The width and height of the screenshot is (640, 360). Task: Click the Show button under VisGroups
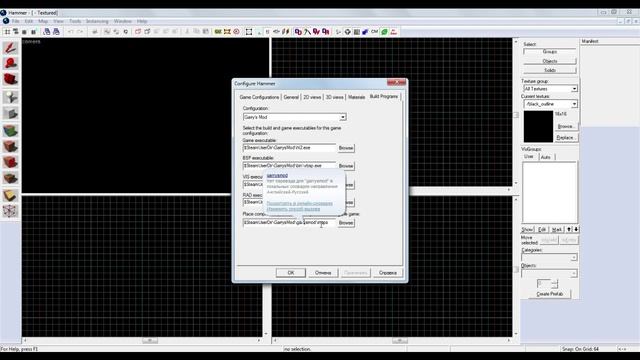pos(528,229)
